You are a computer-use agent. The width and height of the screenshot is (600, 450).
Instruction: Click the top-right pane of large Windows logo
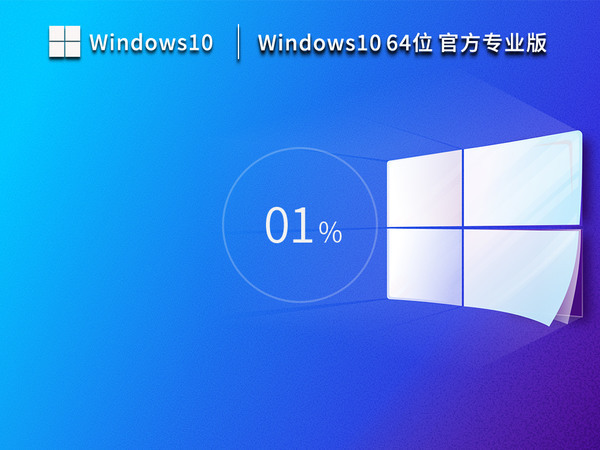520,180
